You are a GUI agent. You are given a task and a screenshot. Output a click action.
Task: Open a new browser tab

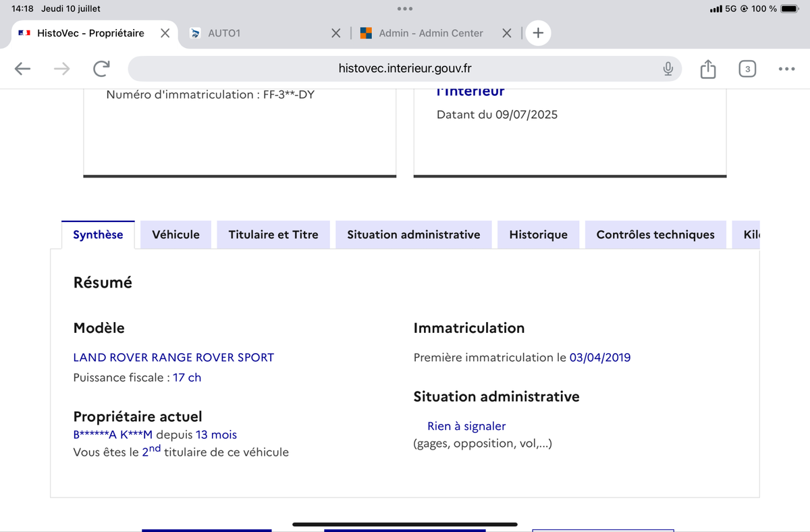click(538, 32)
